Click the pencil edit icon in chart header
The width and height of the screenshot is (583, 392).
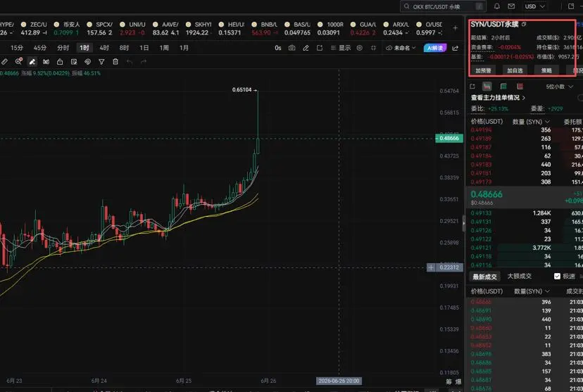(x=306, y=48)
